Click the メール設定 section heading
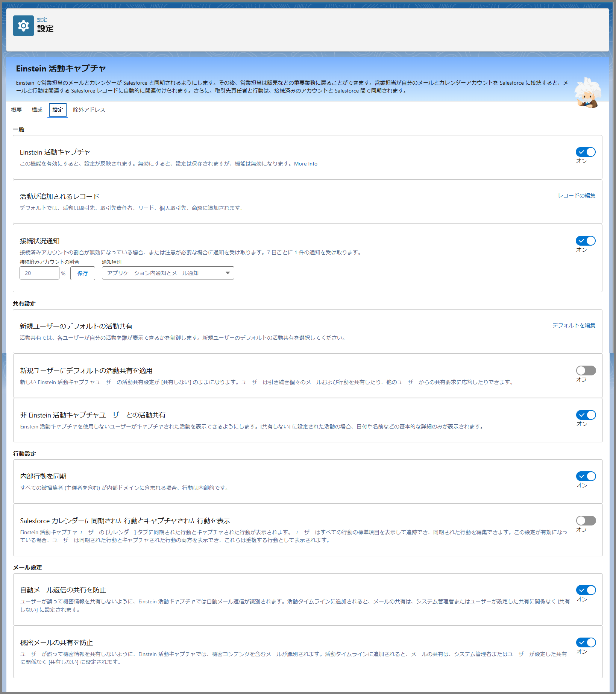 click(x=27, y=567)
